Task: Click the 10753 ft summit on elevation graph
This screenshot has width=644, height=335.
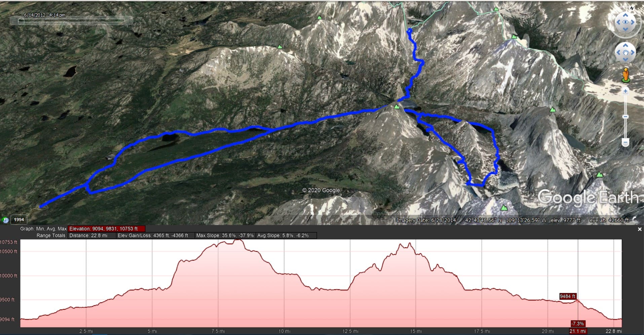Action: click(238, 240)
